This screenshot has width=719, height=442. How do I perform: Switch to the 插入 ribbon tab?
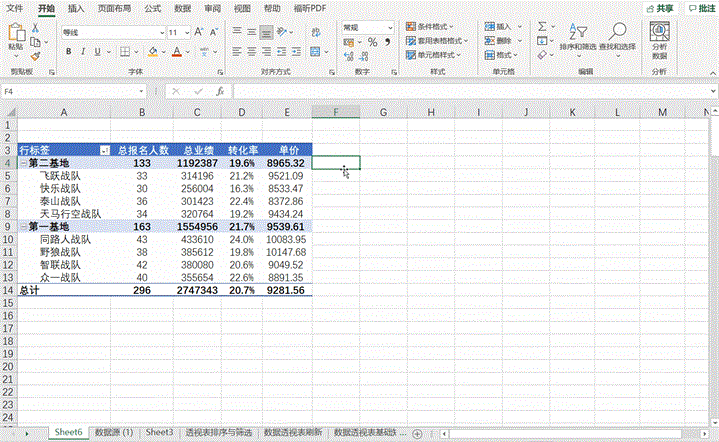pos(76,7)
